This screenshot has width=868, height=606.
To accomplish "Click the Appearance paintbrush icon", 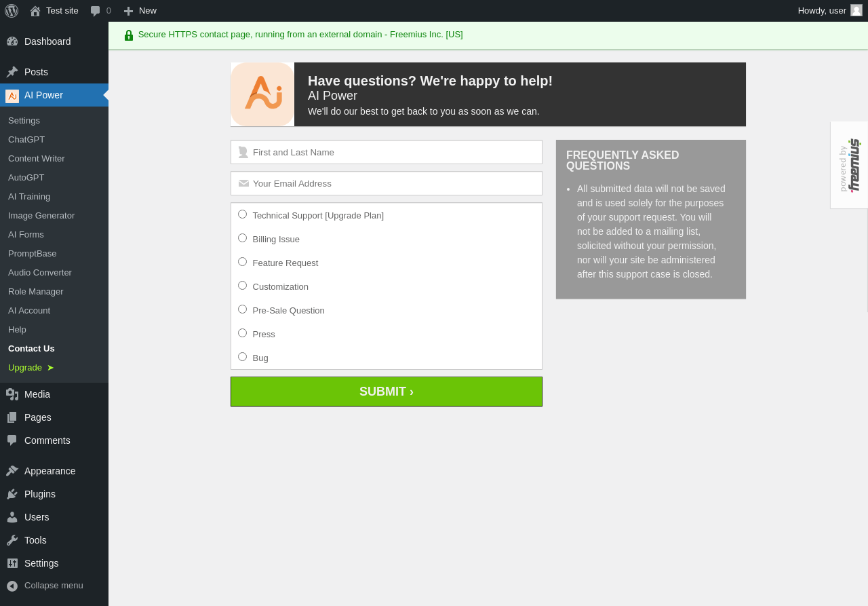I will (x=12, y=471).
